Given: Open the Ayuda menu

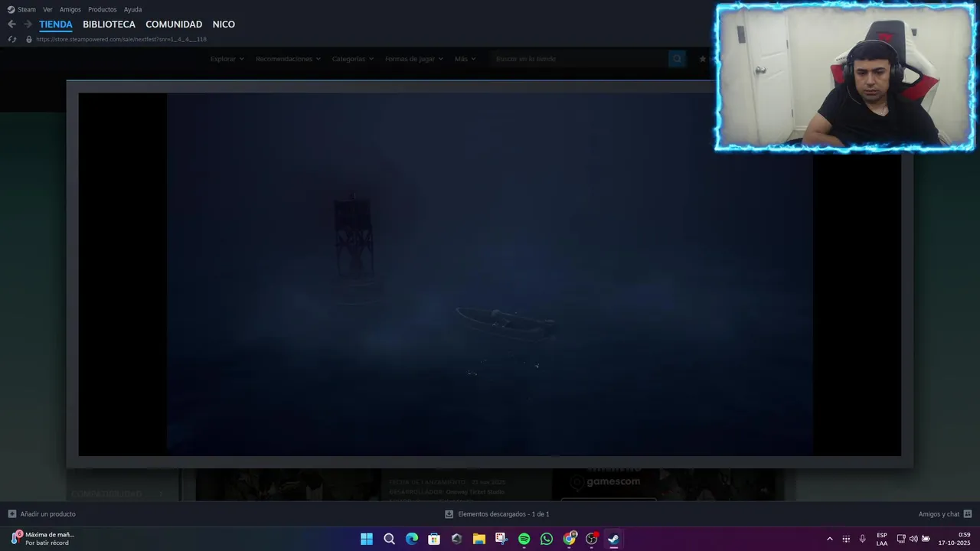Looking at the screenshot, I should pyautogui.click(x=132, y=9).
